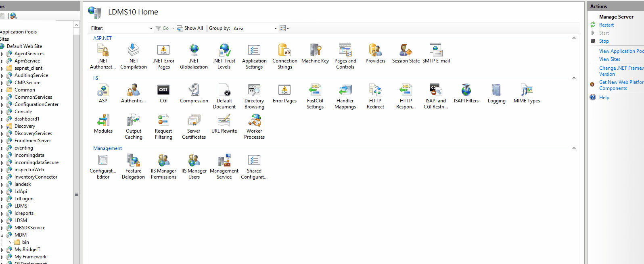This screenshot has width=644, height=264.
Task: Open MIME Types feature
Action: click(527, 93)
